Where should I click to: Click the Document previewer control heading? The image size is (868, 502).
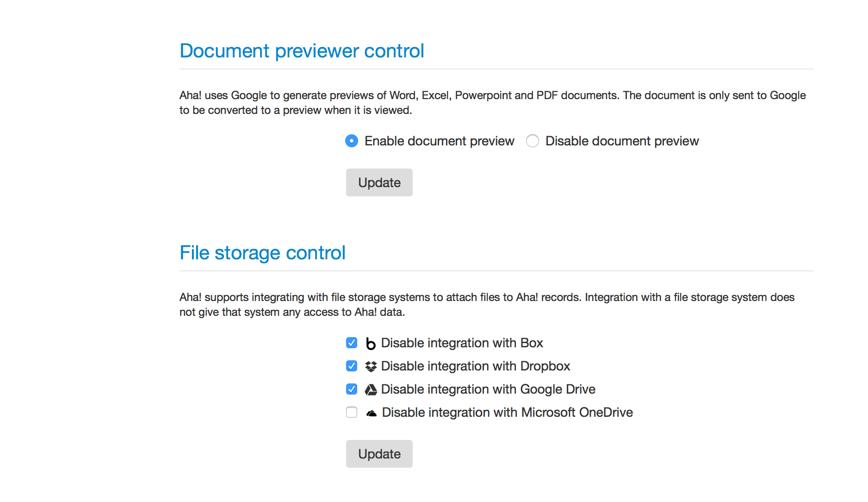(x=302, y=51)
